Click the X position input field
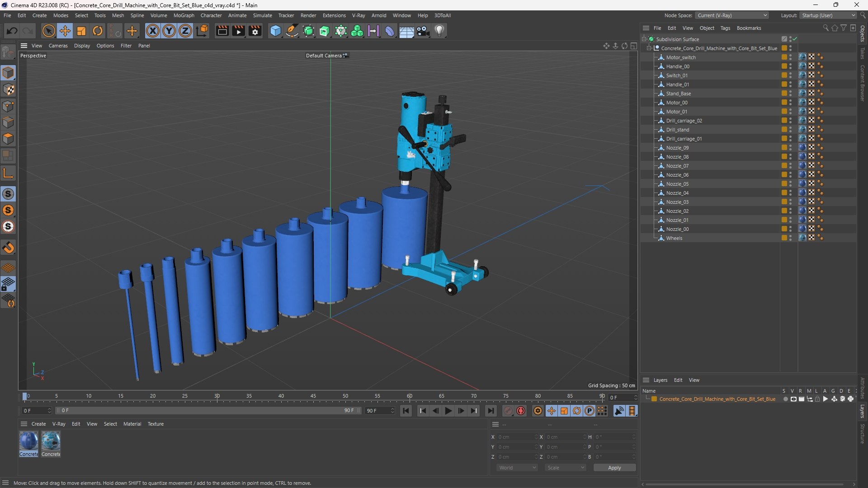The height and width of the screenshot is (488, 868). click(x=518, y=437)
